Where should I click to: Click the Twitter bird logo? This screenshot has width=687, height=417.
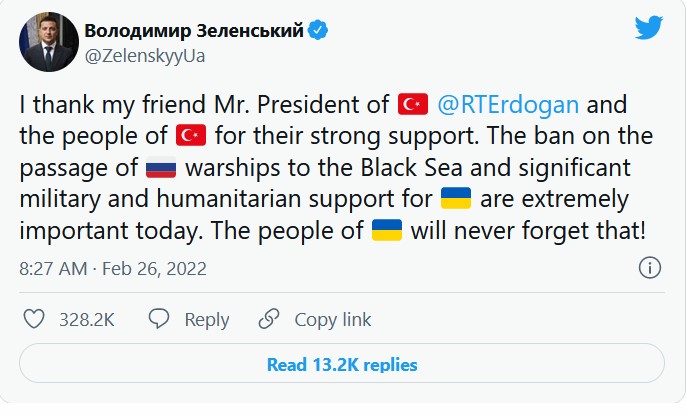pyautogui.click(x=649, y=30)
